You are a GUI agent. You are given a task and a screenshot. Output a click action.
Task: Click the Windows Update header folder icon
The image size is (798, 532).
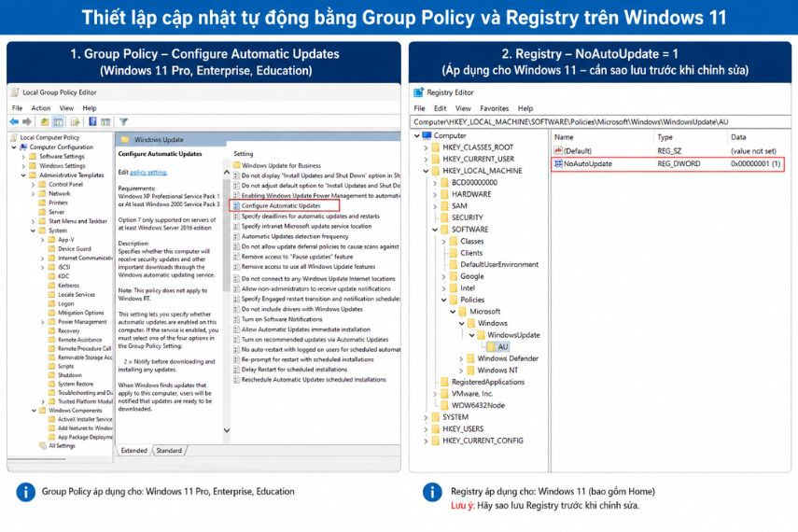(x=125, y=139)
